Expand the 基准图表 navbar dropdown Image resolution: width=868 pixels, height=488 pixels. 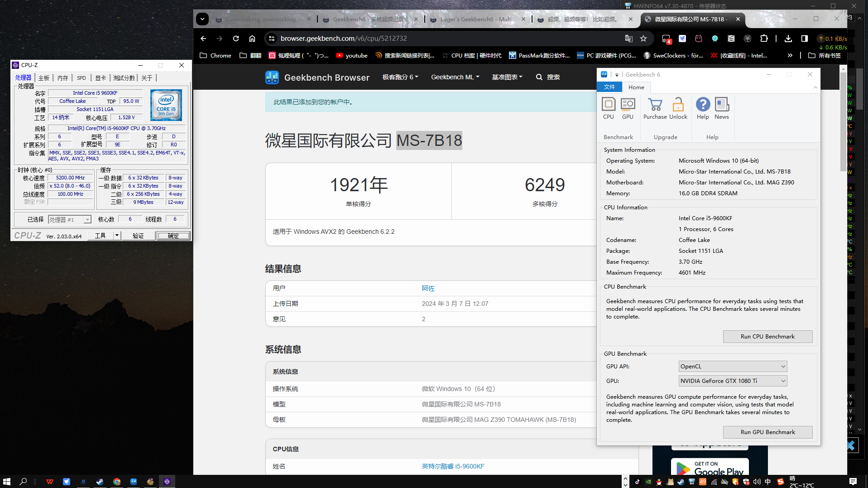(x=507, y=77)
